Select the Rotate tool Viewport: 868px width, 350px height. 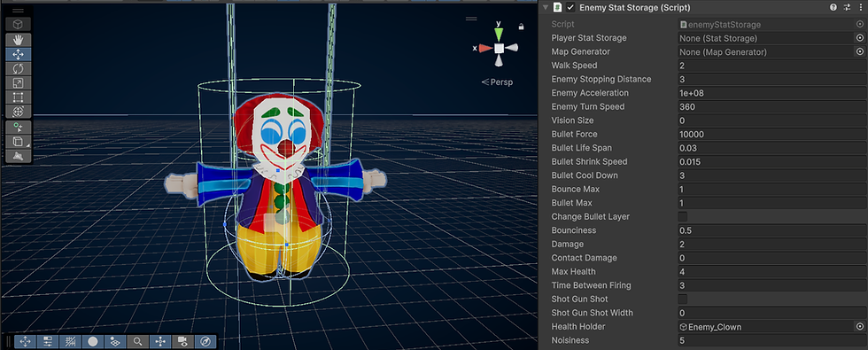click(x=18, y=69)
